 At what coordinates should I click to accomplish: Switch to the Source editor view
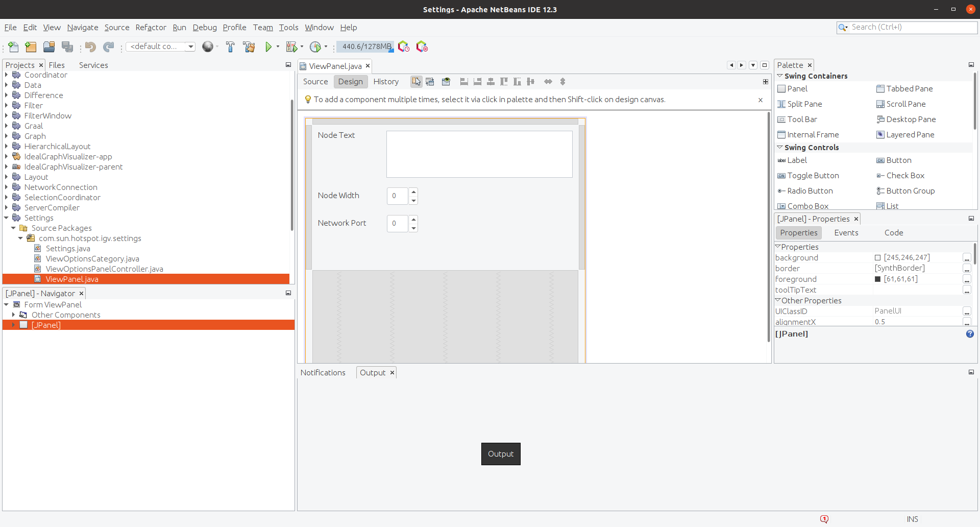point(315,82)
